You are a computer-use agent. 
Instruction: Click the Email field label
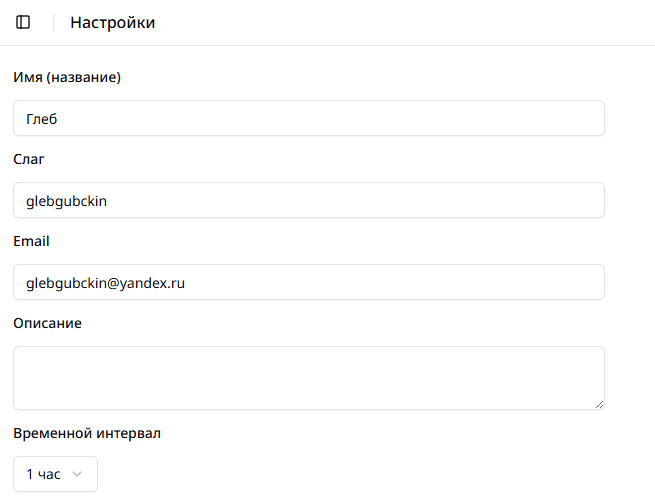[x=31, y=241]
